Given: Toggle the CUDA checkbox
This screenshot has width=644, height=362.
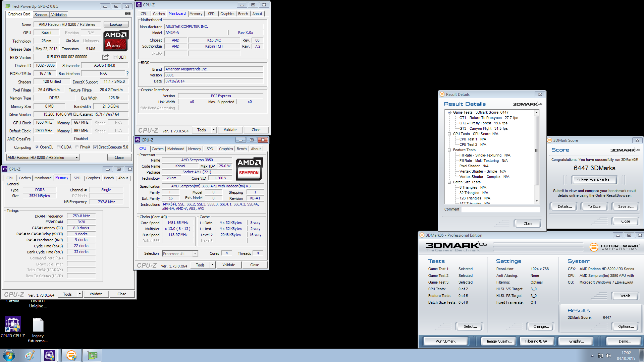Looking at the screenshot, I should click(58, 147).
